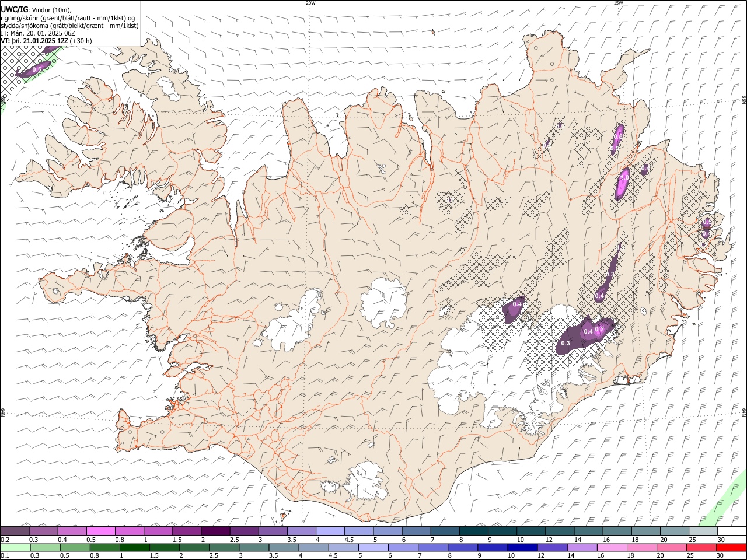Click the 0.2 label under the top legend row
Image resolution: width=747 pixels, height=560 pixels.
5,540
